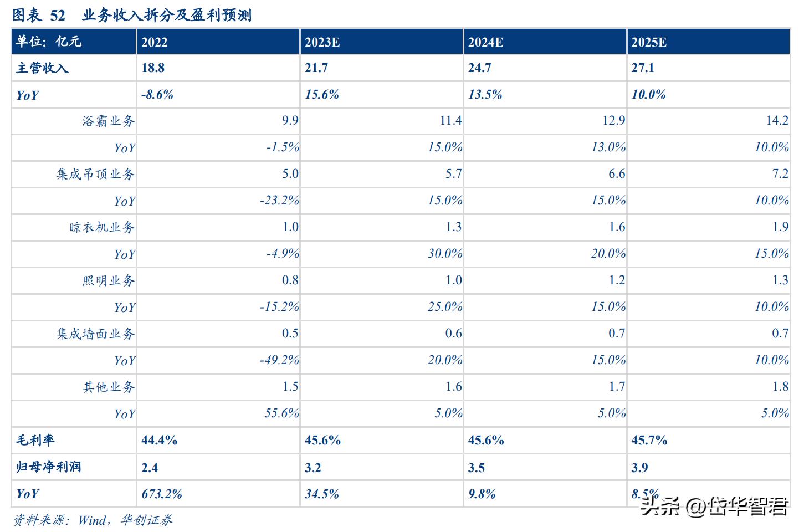Viewport: 804px width, 532px height.
Task: Click the 2025E column header
Action: [649, 42]
